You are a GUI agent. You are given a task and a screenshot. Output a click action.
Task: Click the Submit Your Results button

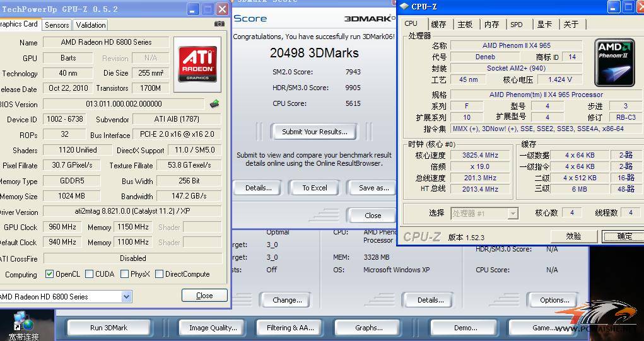point(314,132)
